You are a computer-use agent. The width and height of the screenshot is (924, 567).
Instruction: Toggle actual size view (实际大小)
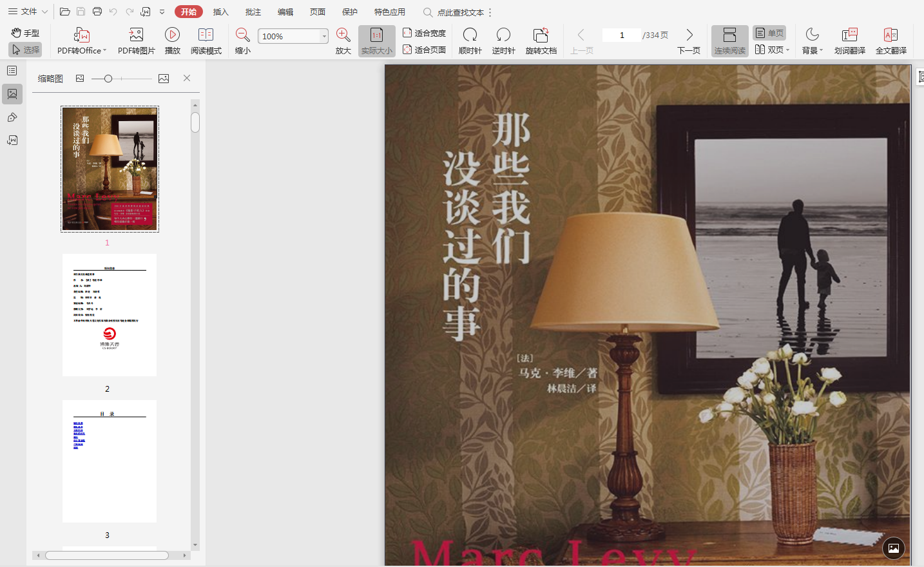pyautogui.click(x=376, y=41)
